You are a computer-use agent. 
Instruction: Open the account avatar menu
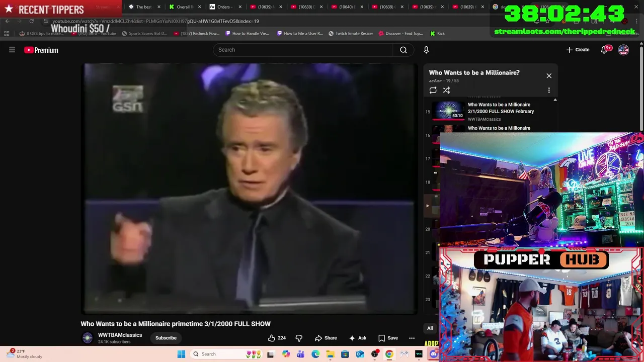623,50
